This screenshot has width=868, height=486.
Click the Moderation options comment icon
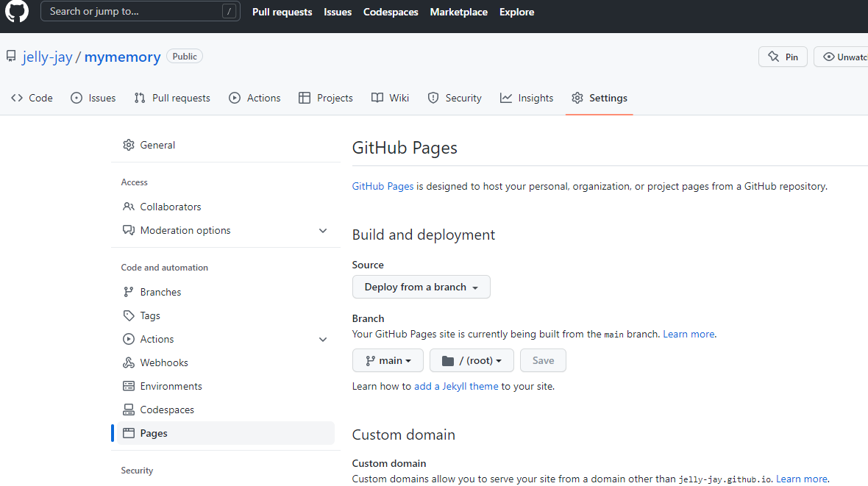tap(129, 230)
